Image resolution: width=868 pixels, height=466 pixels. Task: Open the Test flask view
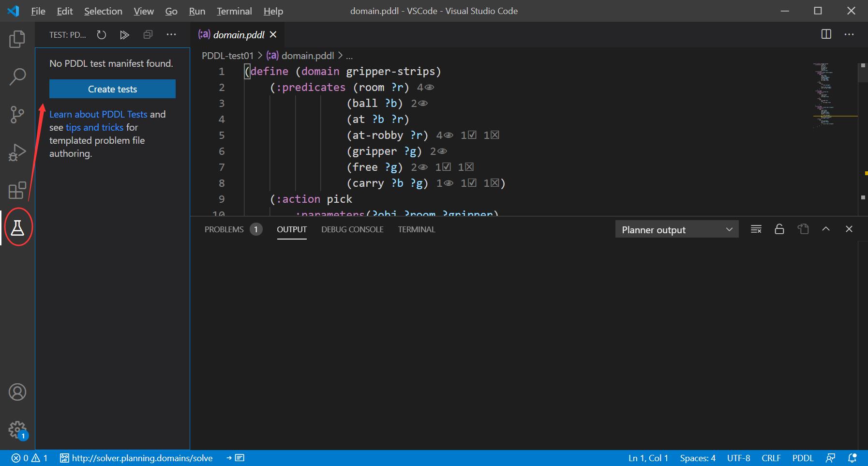(17, 227)
